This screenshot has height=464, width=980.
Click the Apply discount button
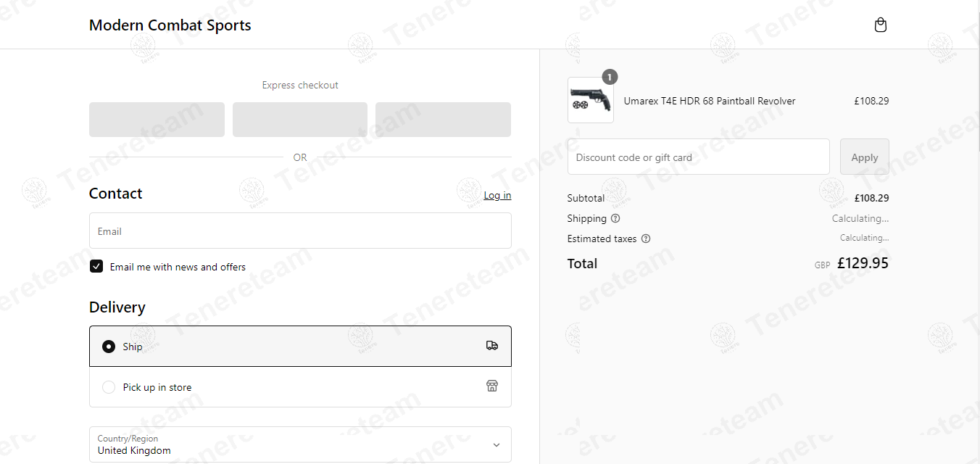coord(865,157)
